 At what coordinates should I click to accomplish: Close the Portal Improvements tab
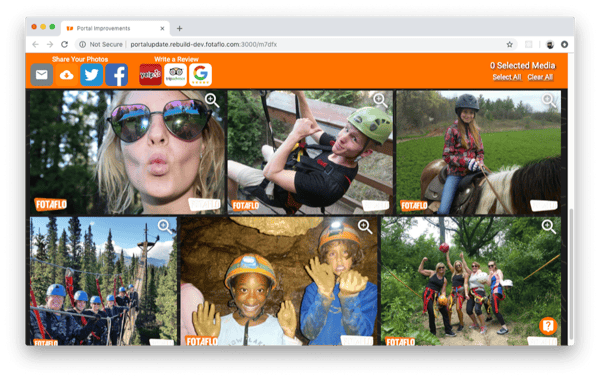(x=162, y=28)
